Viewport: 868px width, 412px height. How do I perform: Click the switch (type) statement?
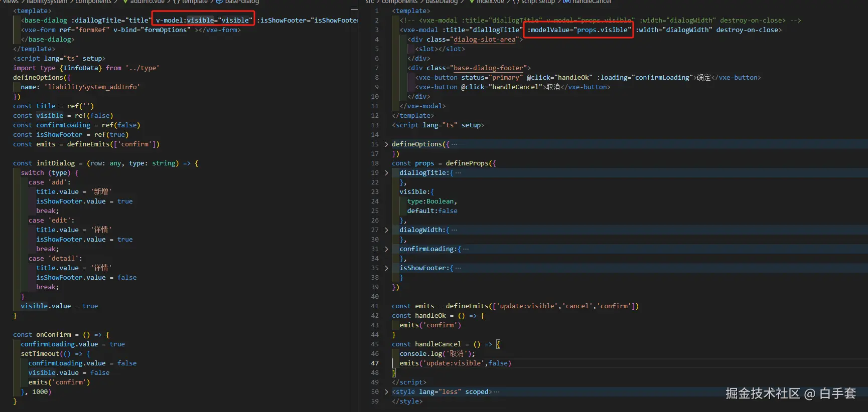click(x=50, y=173)
